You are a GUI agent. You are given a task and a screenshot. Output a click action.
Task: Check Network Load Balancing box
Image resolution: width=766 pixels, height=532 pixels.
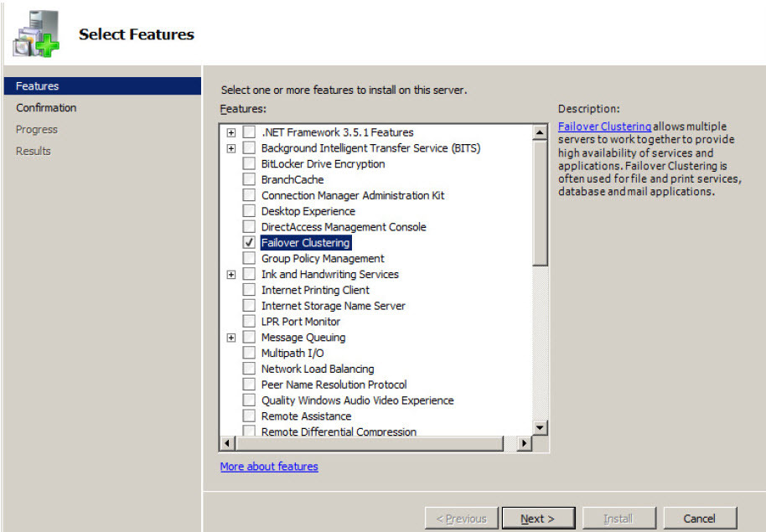[249, 369]
